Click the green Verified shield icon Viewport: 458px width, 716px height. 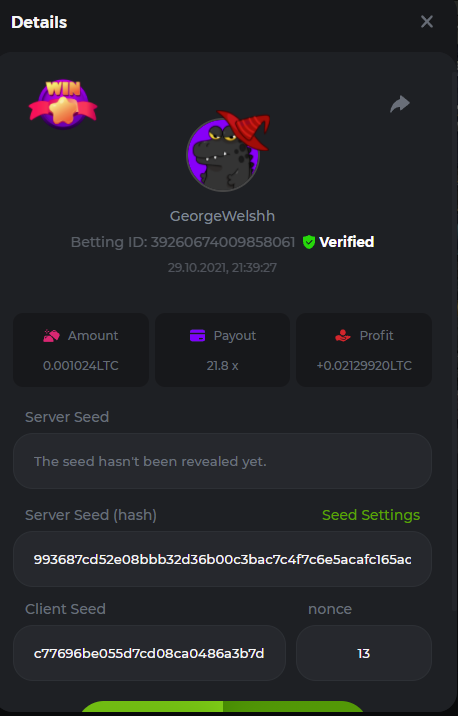point(309,242)
